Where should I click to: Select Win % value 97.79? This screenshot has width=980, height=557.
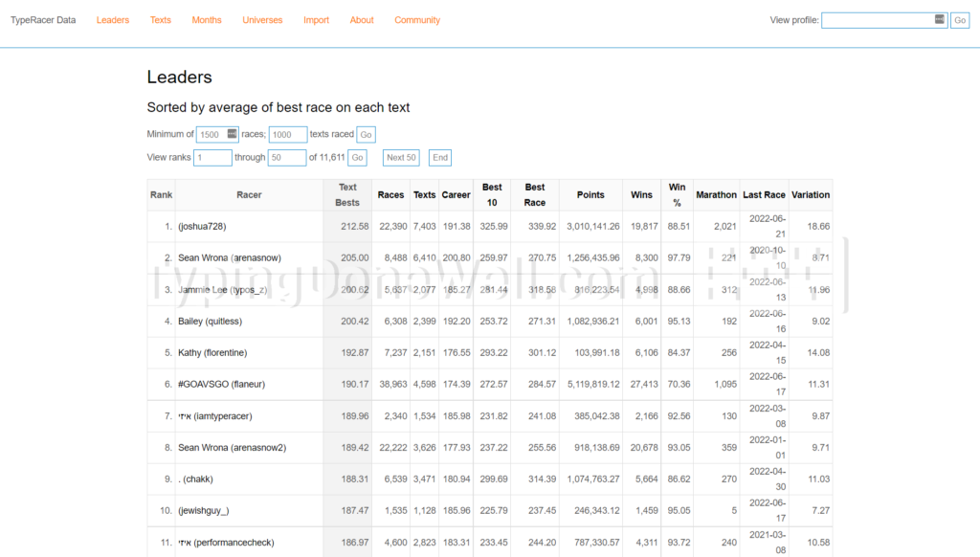[x=679, y=257]
